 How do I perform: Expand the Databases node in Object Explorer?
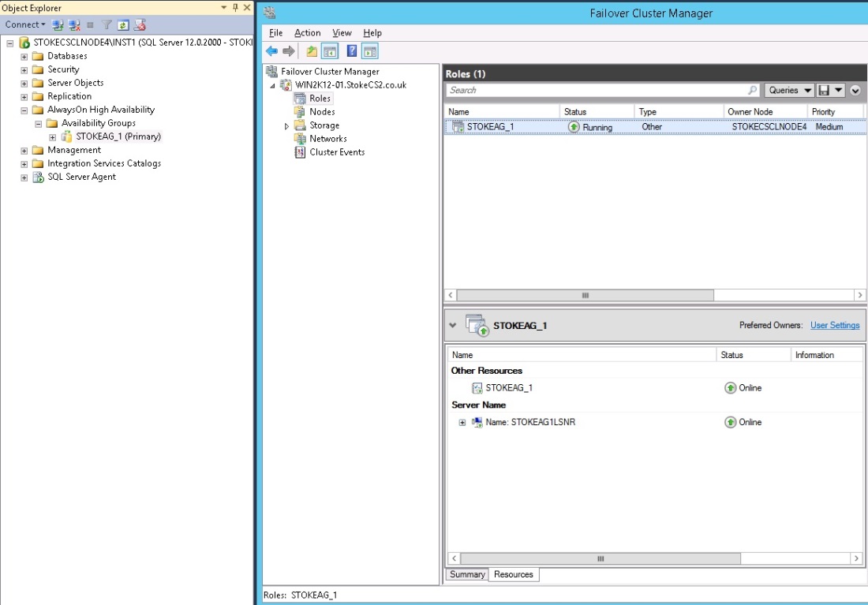tap(24, 56)
